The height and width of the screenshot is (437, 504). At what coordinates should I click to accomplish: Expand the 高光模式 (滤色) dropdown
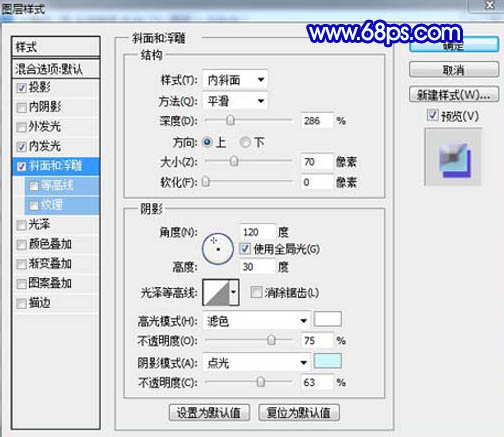click(256, 321)
